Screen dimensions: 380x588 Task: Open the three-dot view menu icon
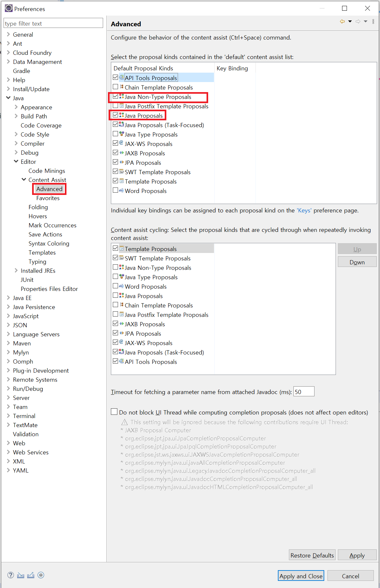(x=373, y=21)
